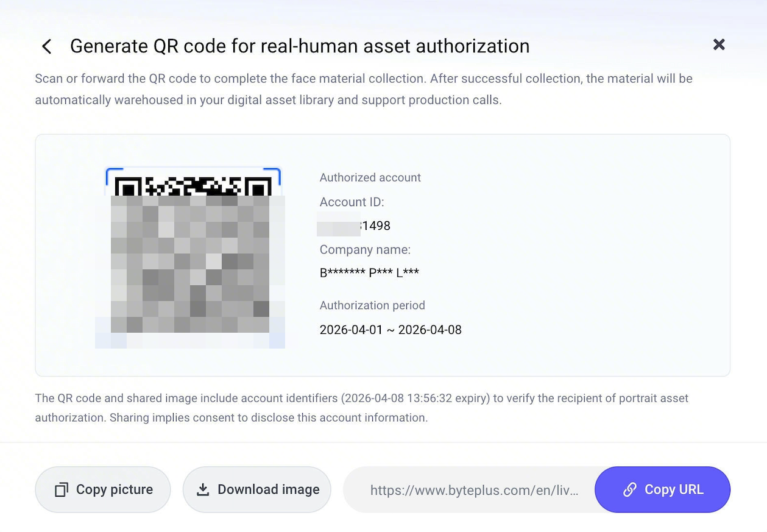Click the "Authorization period" label
The width and height of the screenshot is (767, 532).
tap(372, 305)
